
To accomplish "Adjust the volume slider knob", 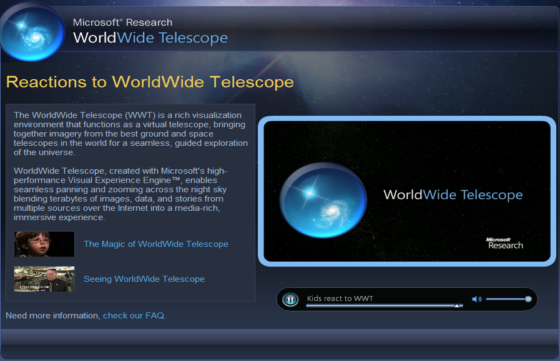I will (x=528, y=299).
